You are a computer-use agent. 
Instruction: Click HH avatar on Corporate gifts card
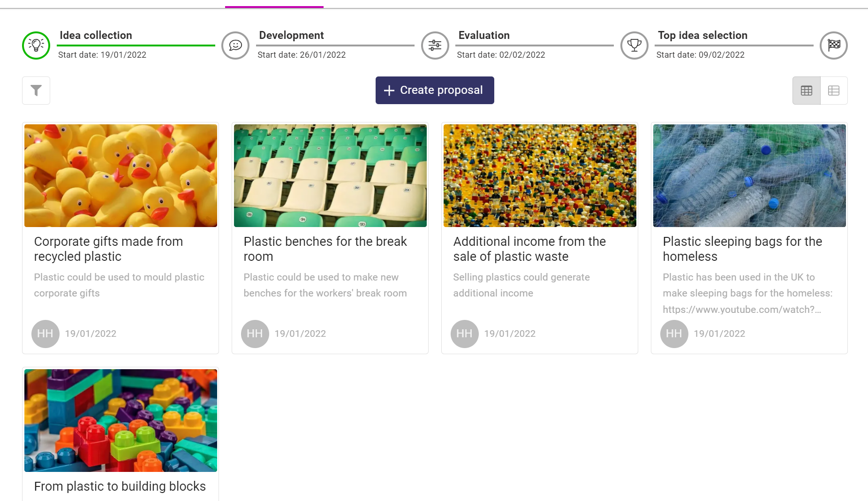point(45,334)
